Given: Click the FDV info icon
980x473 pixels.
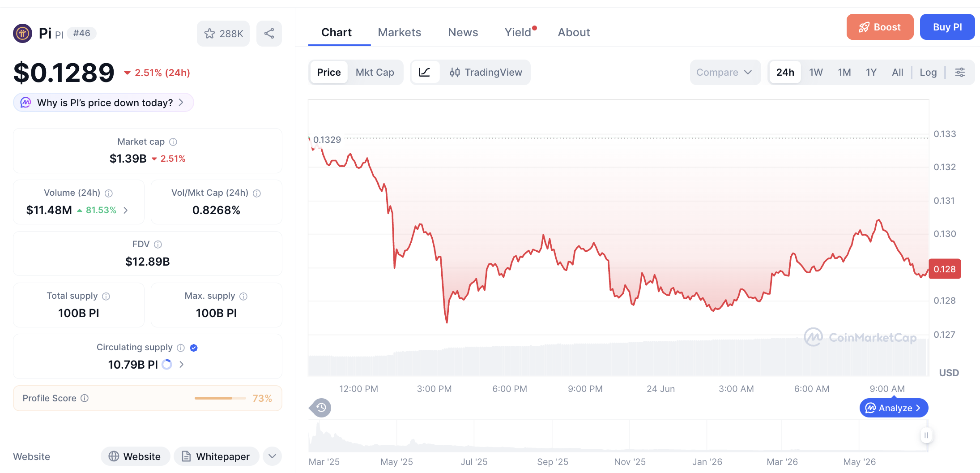Looking at the screenshot, I should [x=158, y=245].
